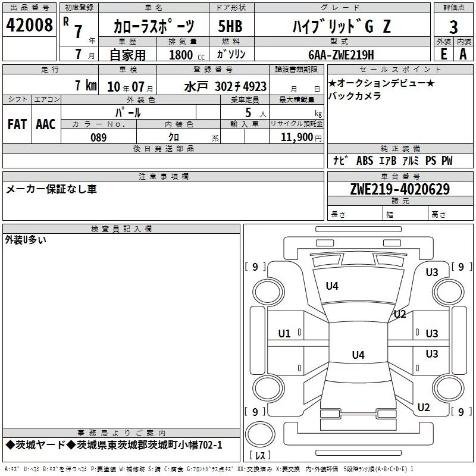Click the ABS equipment entry
This screenshot has height=476, width=476.
[x=365, y=161]
